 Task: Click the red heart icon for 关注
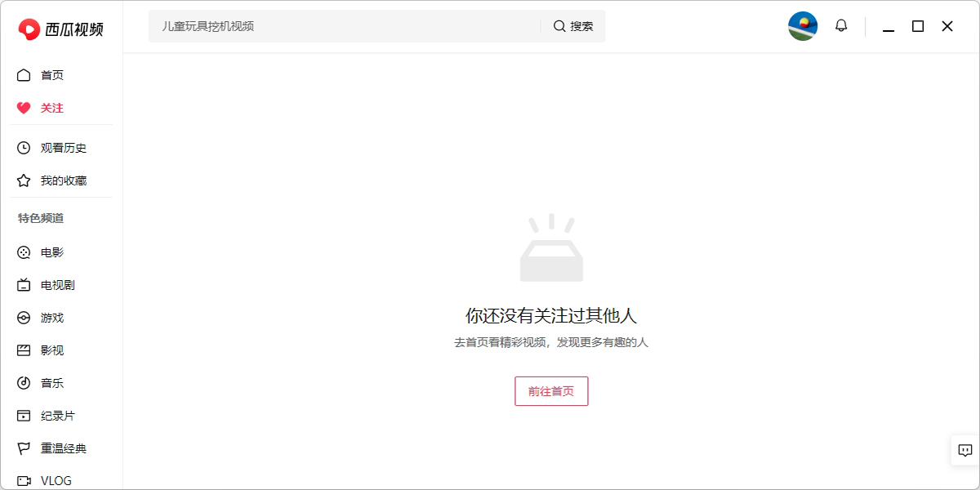click(x=24, y=108)
